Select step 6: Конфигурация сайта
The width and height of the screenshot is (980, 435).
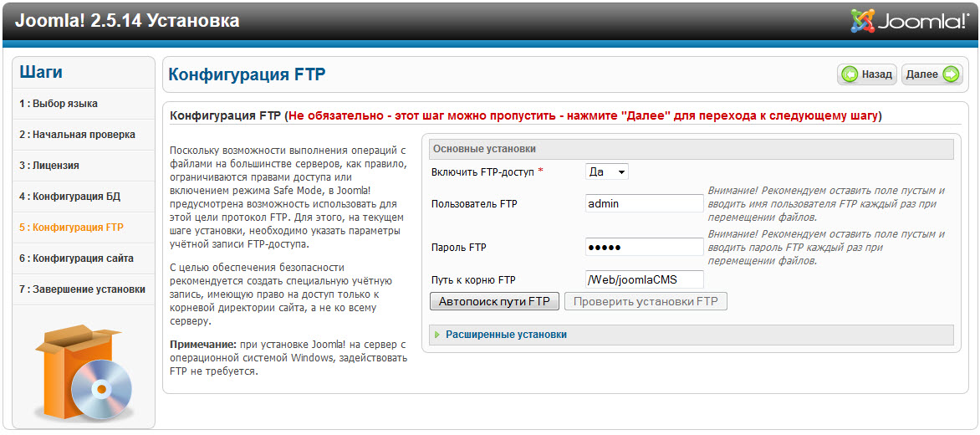[83, 258]
